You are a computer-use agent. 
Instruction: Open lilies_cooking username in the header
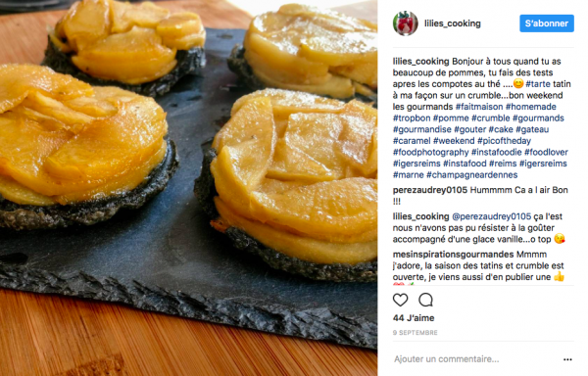point(452,23)
